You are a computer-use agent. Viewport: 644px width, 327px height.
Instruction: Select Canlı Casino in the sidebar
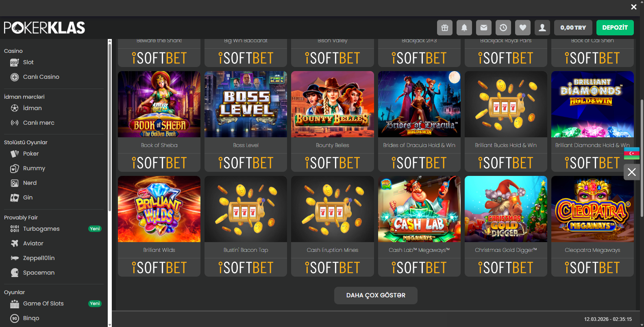click(41, 77)
